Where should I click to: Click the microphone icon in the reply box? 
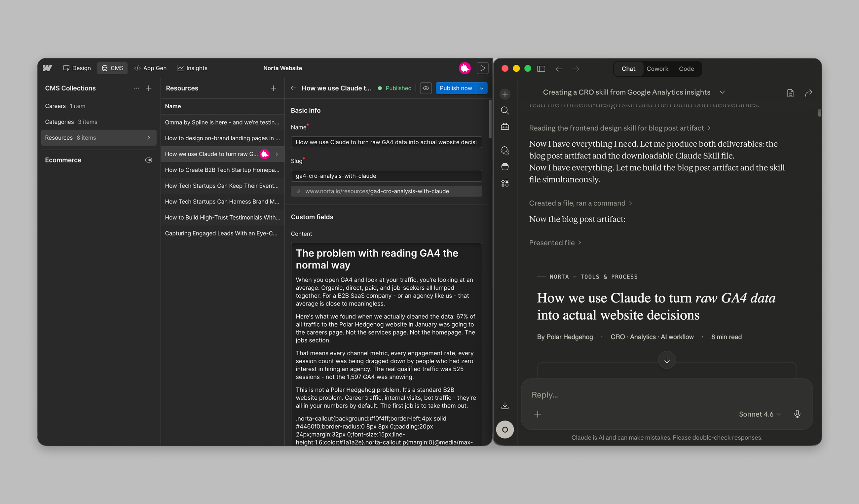(797, 414)
